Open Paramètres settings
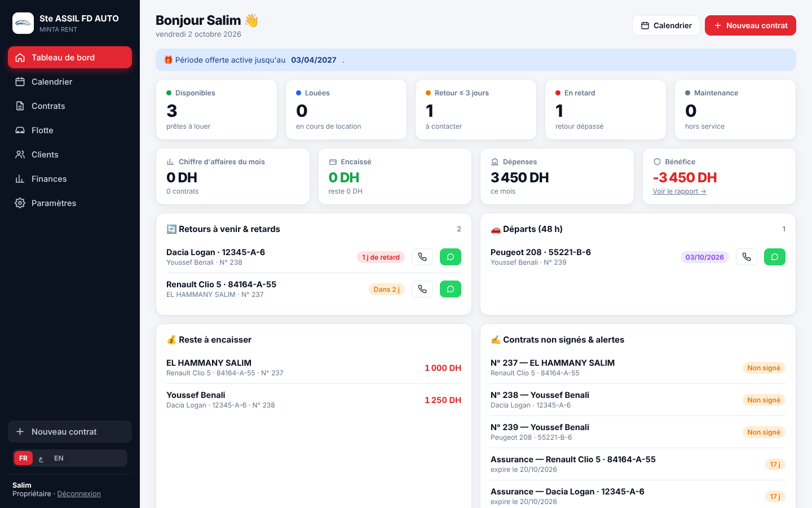 [x=70, y=203]
